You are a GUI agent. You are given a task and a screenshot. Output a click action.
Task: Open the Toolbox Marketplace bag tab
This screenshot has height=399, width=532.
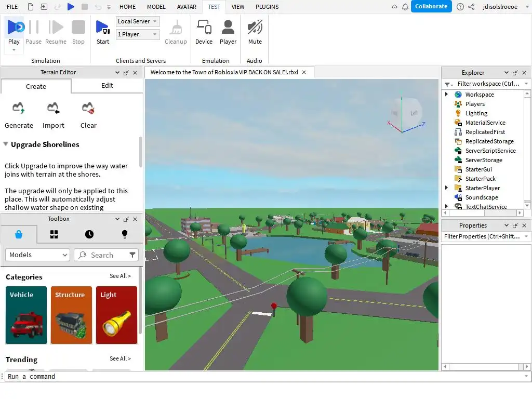pyautogui.click(x=19, y=234)
